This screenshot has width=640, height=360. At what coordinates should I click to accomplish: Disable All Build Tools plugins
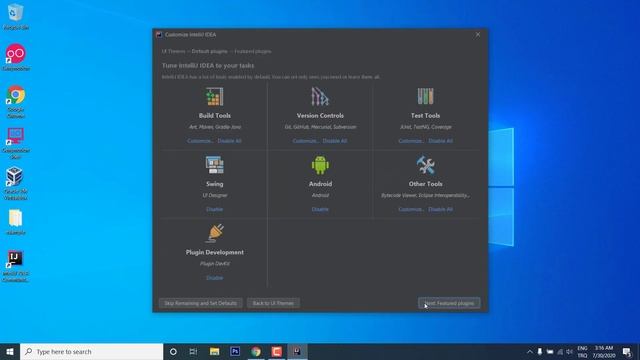tap(229, 141)
